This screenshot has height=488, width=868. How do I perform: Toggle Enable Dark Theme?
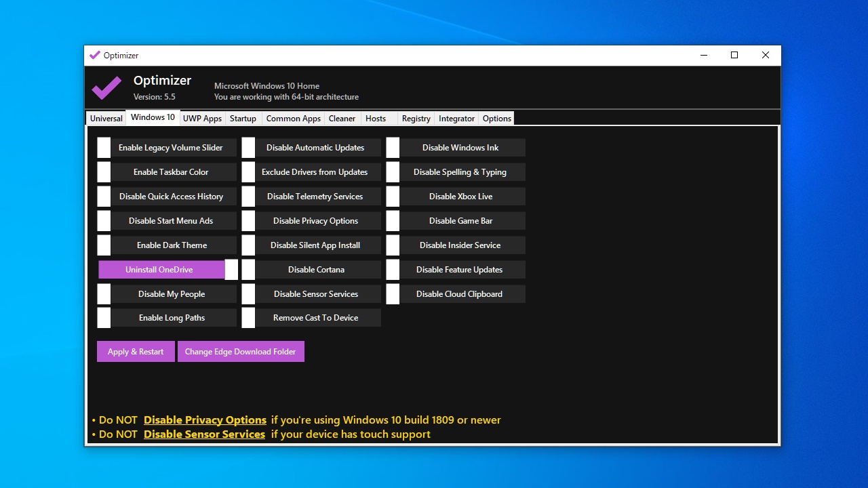click(x=167, y=245)
